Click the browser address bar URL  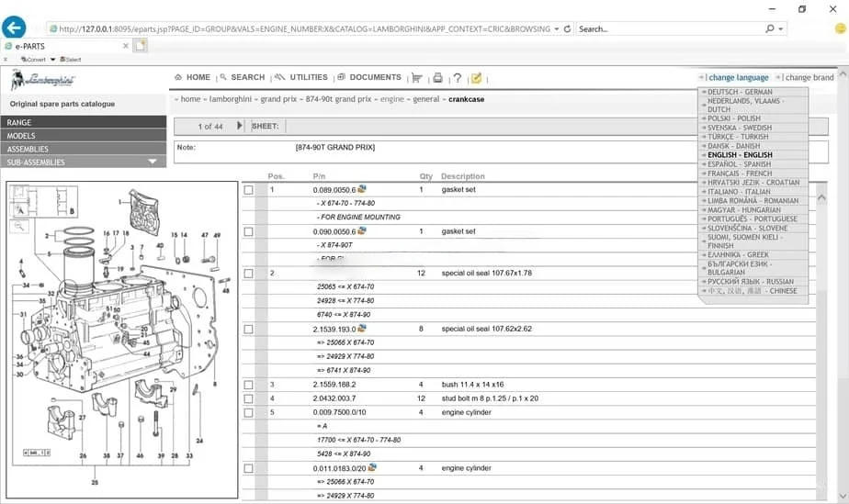pos(304,28)
